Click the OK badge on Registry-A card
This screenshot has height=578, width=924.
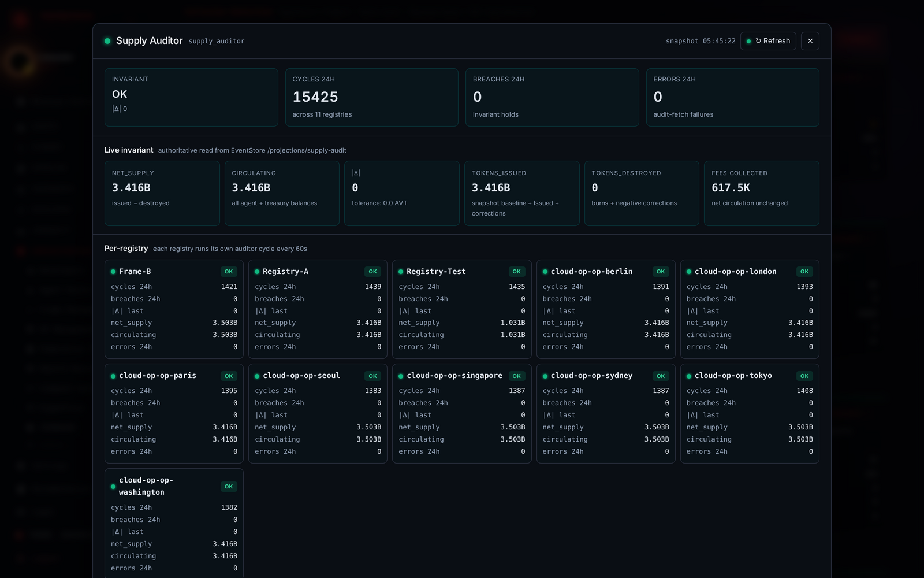tap(373, 272)
